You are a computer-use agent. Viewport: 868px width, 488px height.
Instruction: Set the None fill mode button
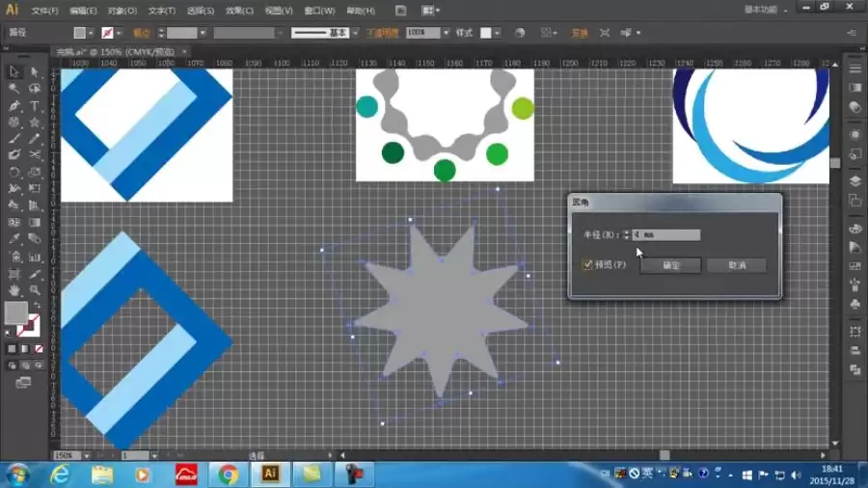click(x=39, y=348)
